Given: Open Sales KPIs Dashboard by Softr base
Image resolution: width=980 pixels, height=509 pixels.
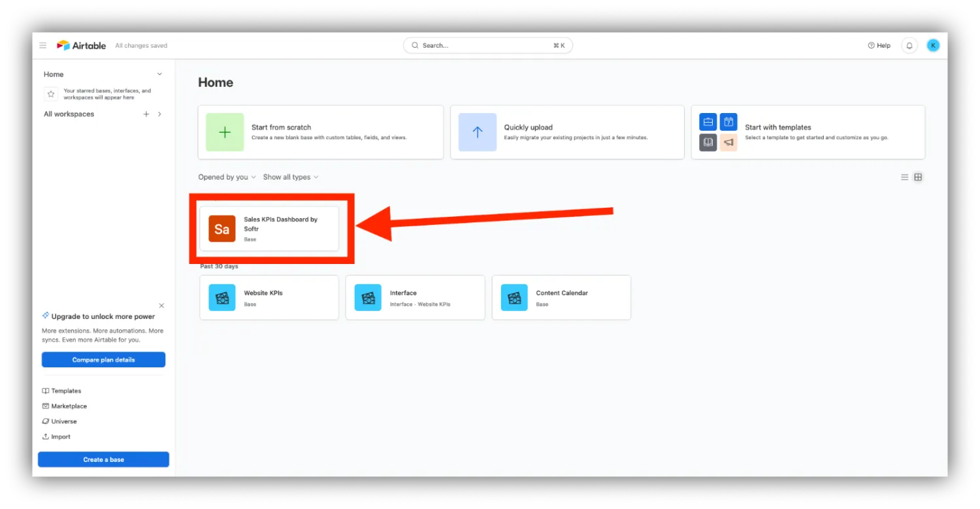Looking at the screenshot, I should click(269, 229).
